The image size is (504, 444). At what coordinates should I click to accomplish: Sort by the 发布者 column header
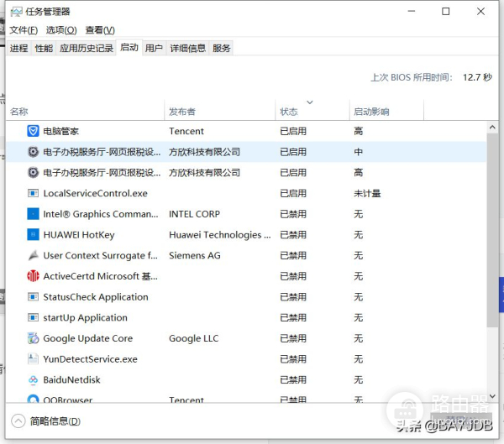pos(220,111)
